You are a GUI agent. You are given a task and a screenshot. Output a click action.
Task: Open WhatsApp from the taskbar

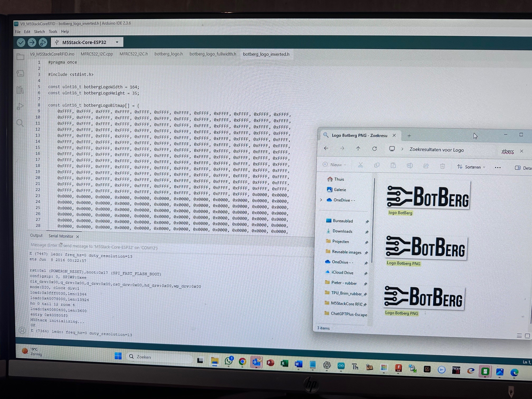coord(229,361)
